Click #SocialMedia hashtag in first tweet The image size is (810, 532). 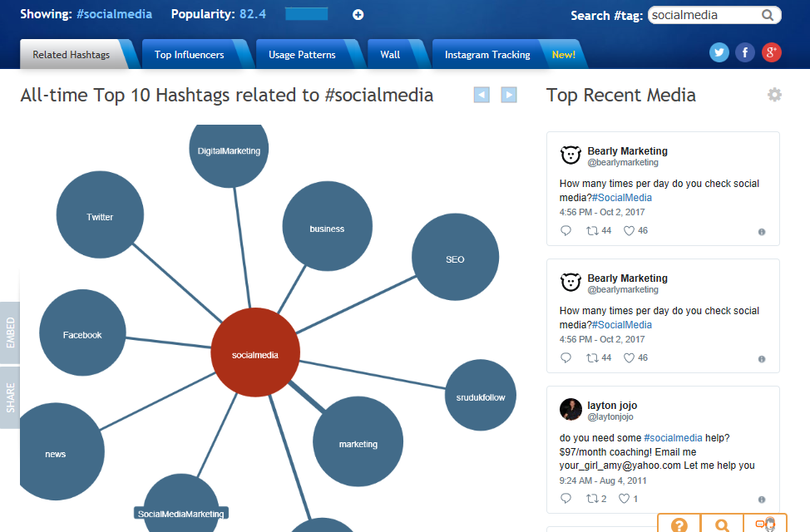click(x=622, y=197)
